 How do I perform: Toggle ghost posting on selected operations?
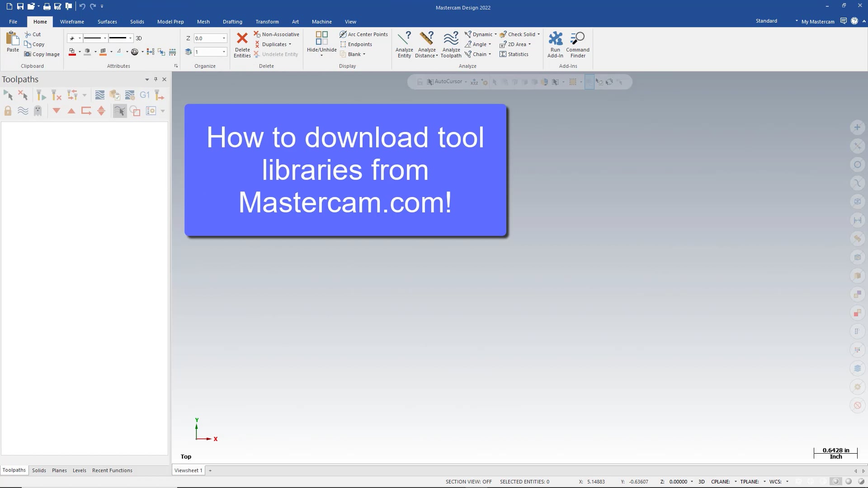(38, 111)
